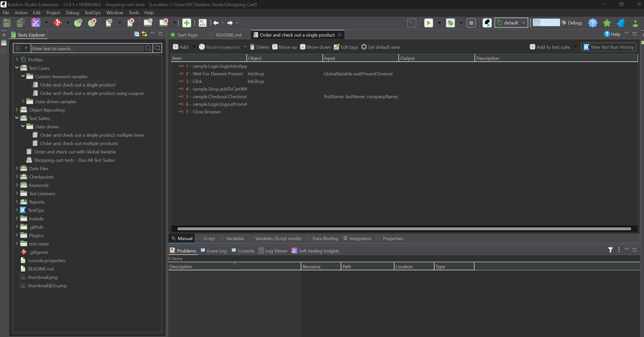Open the File menu
The height and width of the screenshot is (337, 644).
pos(6,12)
